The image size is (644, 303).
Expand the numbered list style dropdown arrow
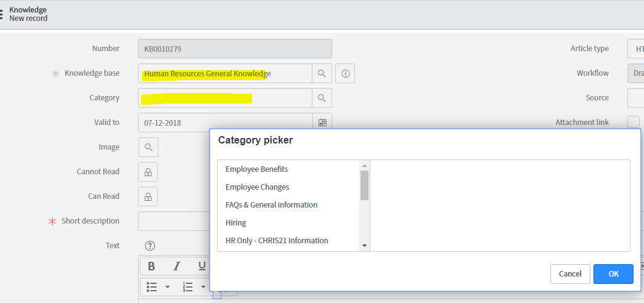click(x=203, y=287)
